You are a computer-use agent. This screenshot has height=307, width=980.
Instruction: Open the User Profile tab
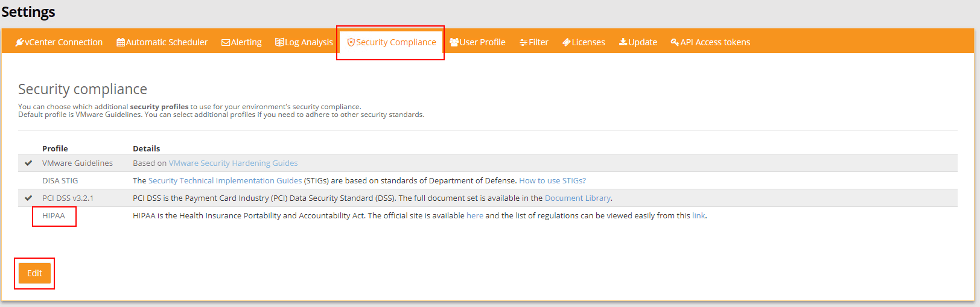pos(477,42)
